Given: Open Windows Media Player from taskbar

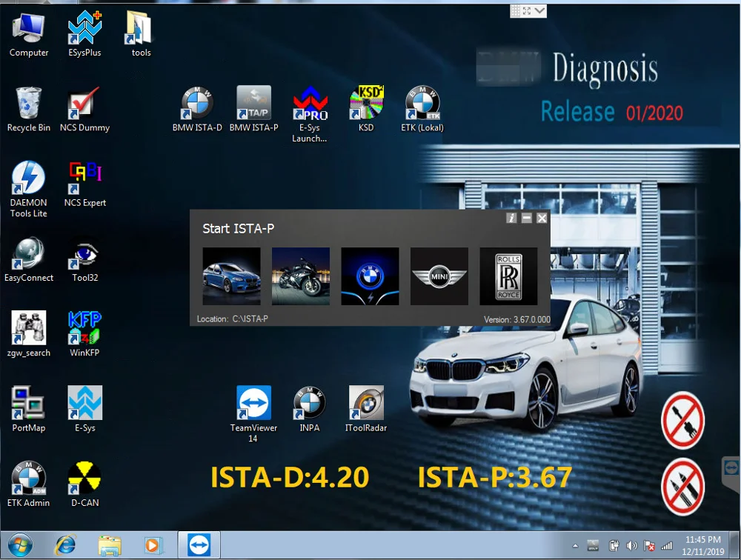Looking at the screenshot, I should [x=153, y=545].
